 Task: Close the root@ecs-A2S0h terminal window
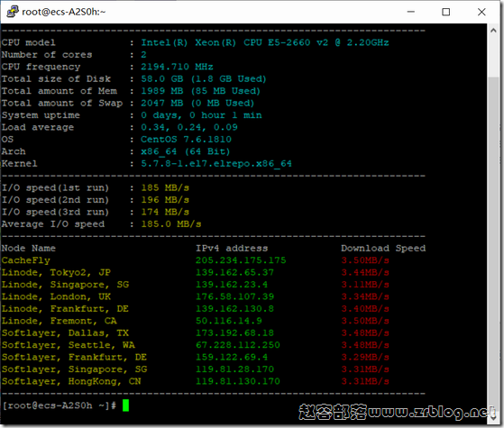tap(481, 12)
